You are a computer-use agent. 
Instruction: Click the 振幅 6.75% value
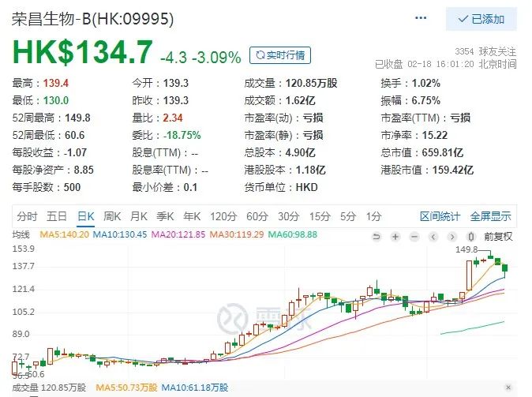425,100
